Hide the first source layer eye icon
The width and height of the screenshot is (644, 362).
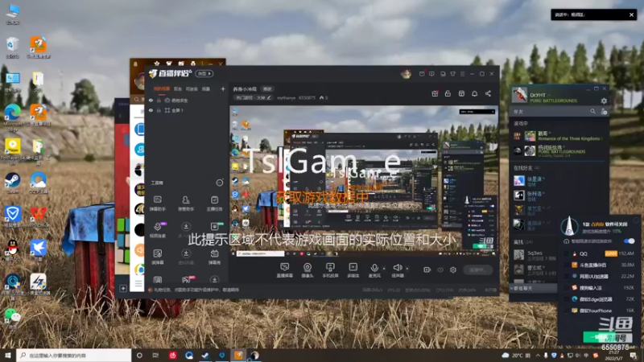(x=151, y=100)
